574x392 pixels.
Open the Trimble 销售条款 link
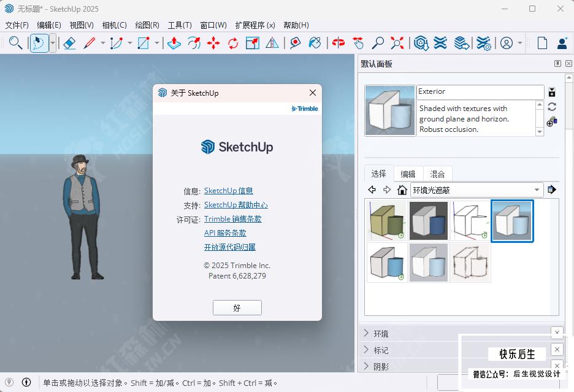point(233,219)
